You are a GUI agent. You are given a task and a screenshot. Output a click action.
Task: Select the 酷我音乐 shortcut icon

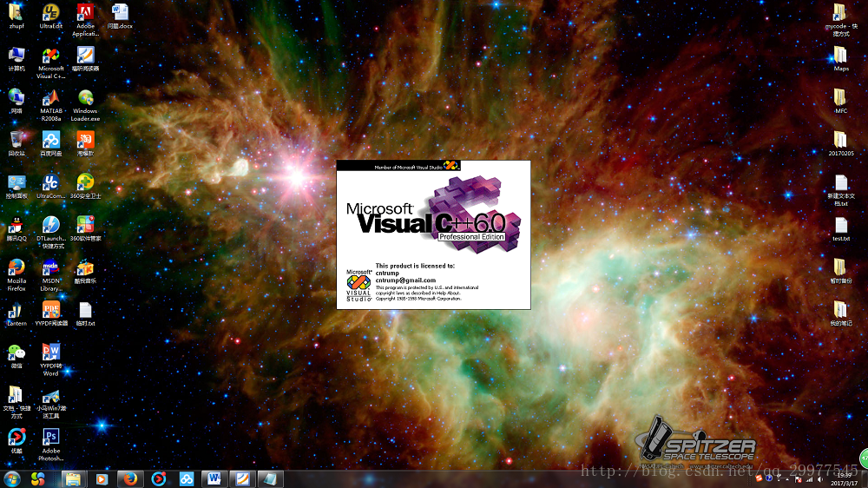coord(85,272)
